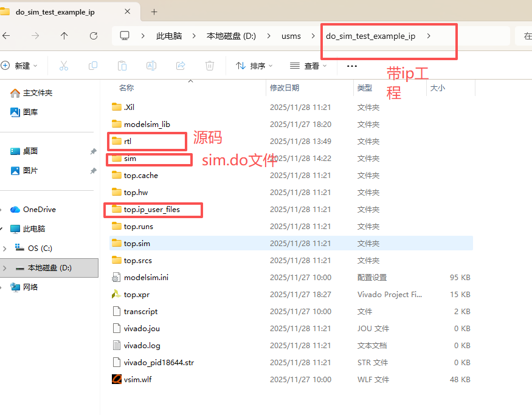The height and width of the screenshot is (415, 532).
Task: Open 图片 in the sidebar
Action: [24, 171]
